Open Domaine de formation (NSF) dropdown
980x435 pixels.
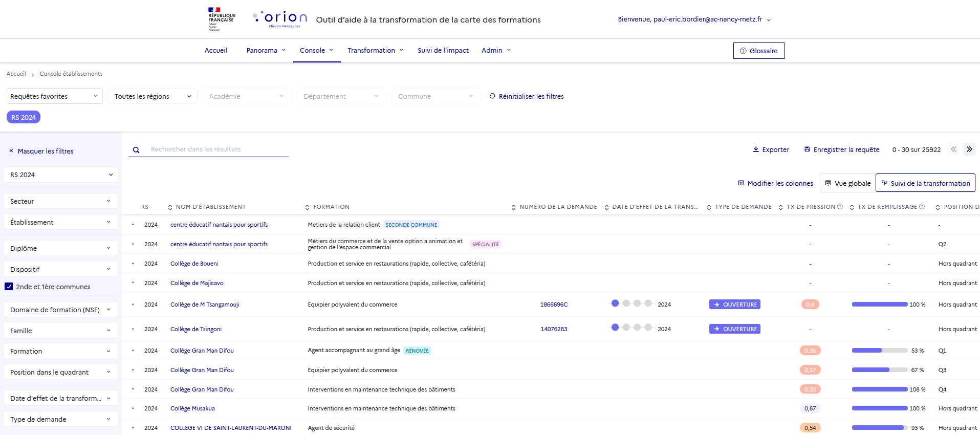tap(61, 310)
